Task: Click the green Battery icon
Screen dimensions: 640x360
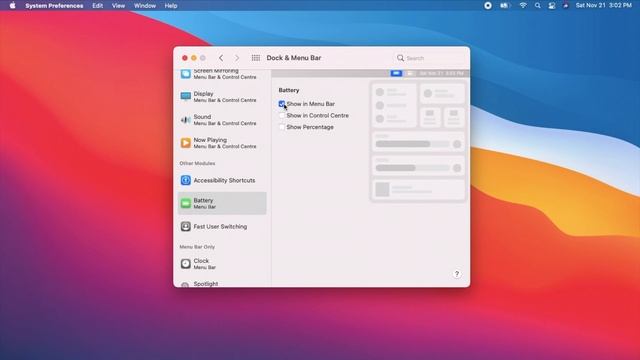Action: tap(186, 203)
